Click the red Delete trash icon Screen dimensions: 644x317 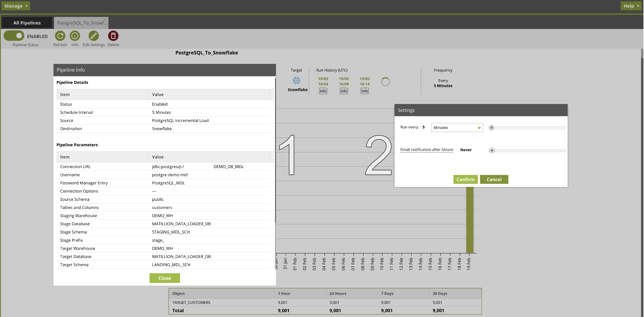coord(113,36)
